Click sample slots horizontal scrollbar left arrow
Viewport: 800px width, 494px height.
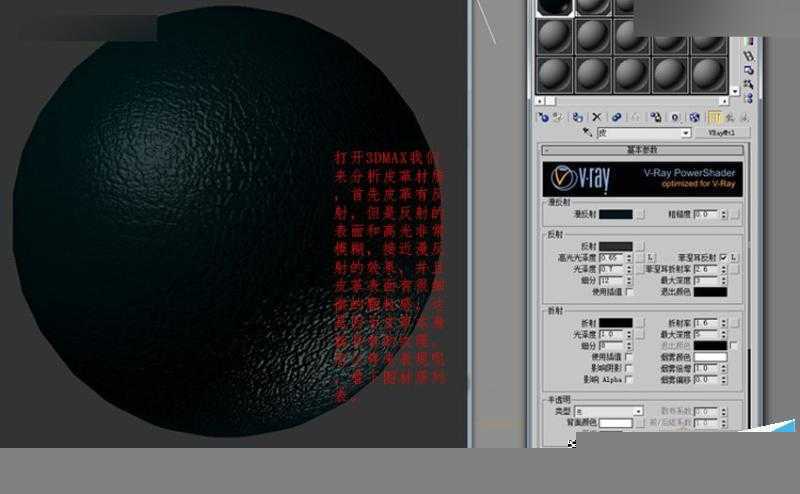[540, 101]
